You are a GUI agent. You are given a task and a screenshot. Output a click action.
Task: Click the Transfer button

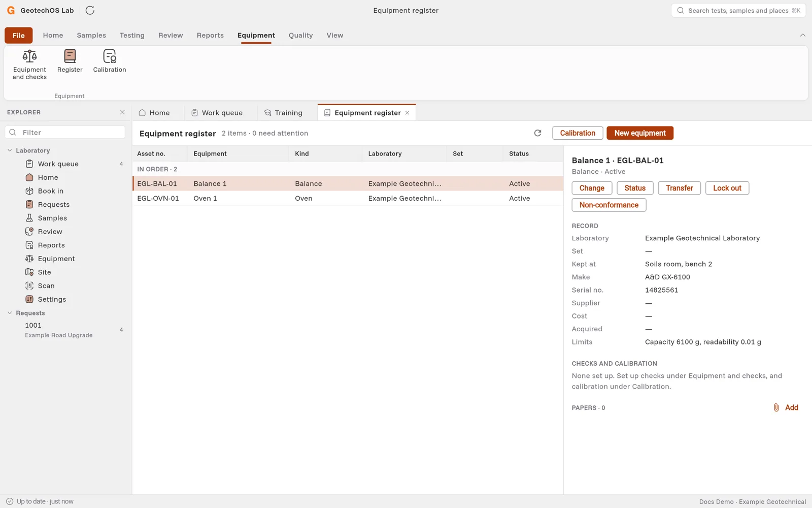coord(679,188)
